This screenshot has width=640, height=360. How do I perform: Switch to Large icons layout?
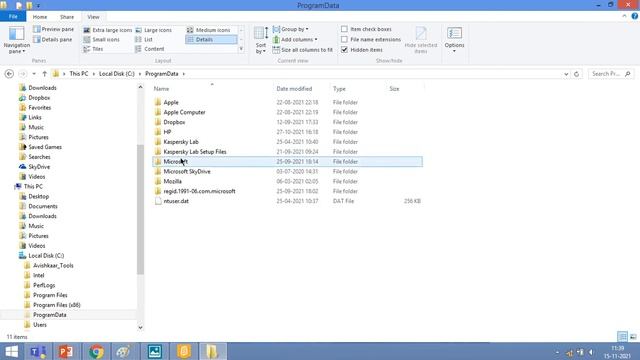click(x=153, y=30)
